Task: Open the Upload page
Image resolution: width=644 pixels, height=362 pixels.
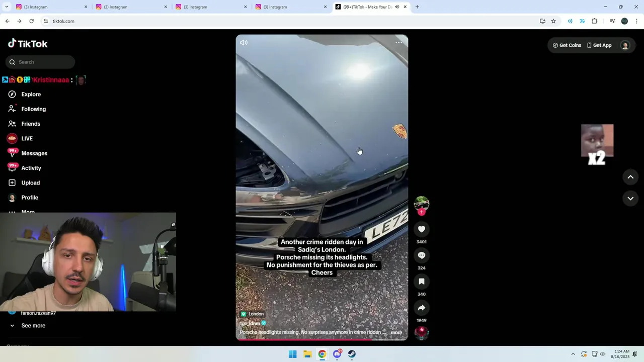Action: click(30, 183)
